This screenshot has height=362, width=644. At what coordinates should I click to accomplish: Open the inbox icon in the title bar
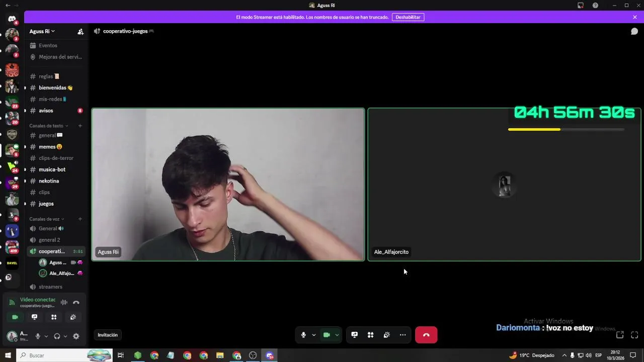pyautogui.click(x=581, y=6)
